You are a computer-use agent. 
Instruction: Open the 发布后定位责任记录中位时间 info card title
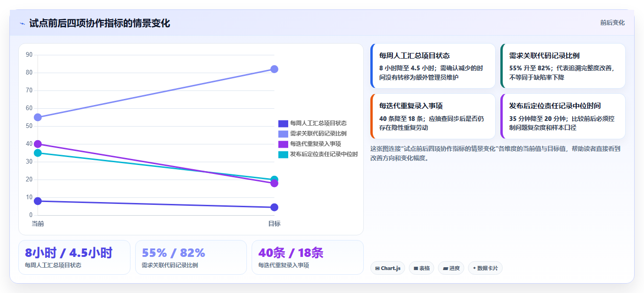pyautogui.click(x=555, y=105)
